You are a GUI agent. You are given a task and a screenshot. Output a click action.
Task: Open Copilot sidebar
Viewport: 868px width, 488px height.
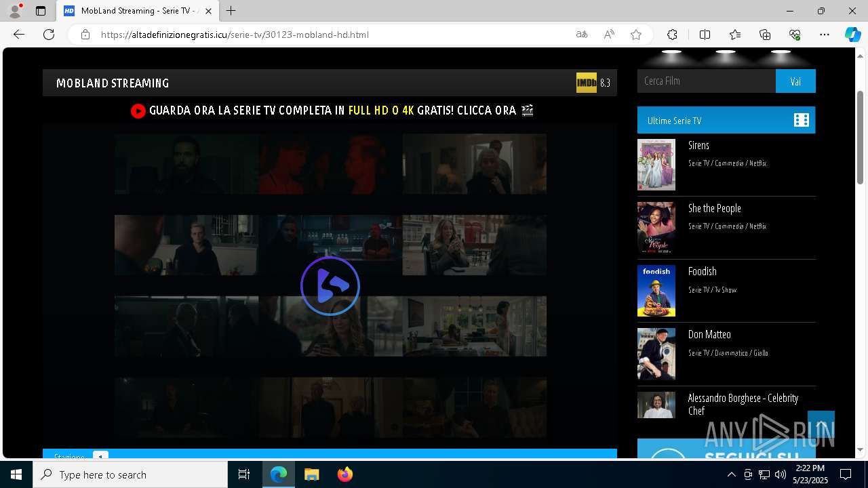pos(852,35)
